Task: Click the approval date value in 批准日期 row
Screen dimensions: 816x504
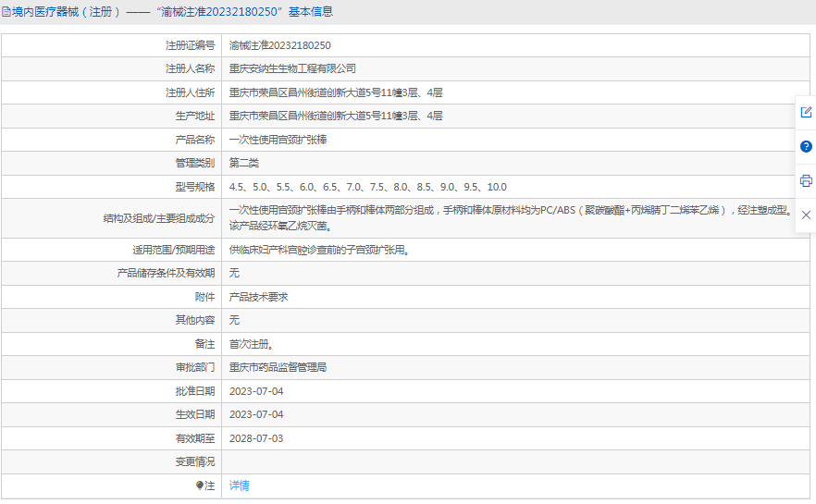Action: [x=256, y=391]
